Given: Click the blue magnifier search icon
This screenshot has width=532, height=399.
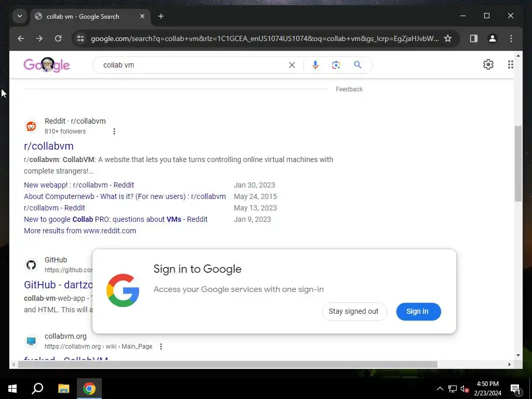Looking at the screenshot, I should click(x=357, y=65).
